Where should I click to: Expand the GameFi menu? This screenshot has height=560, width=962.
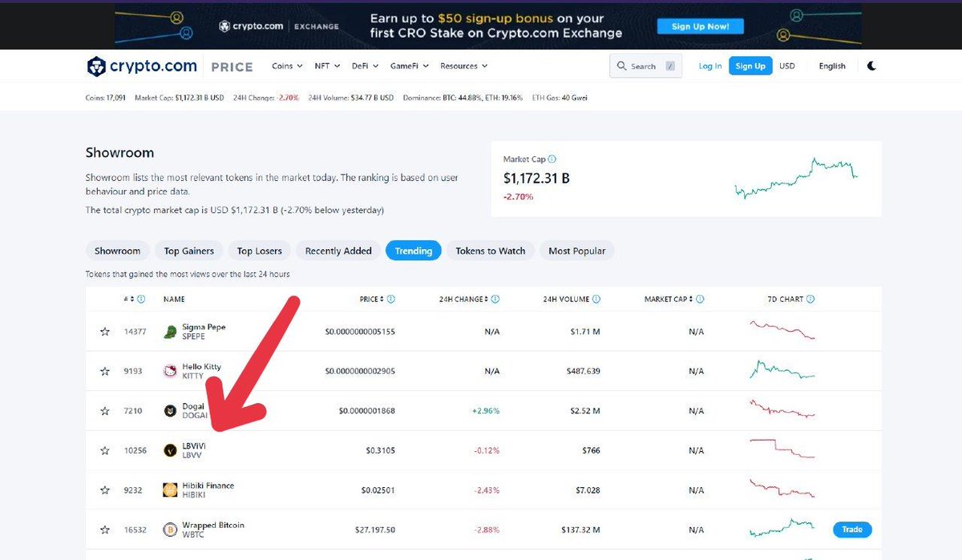[x=409, y=66]
